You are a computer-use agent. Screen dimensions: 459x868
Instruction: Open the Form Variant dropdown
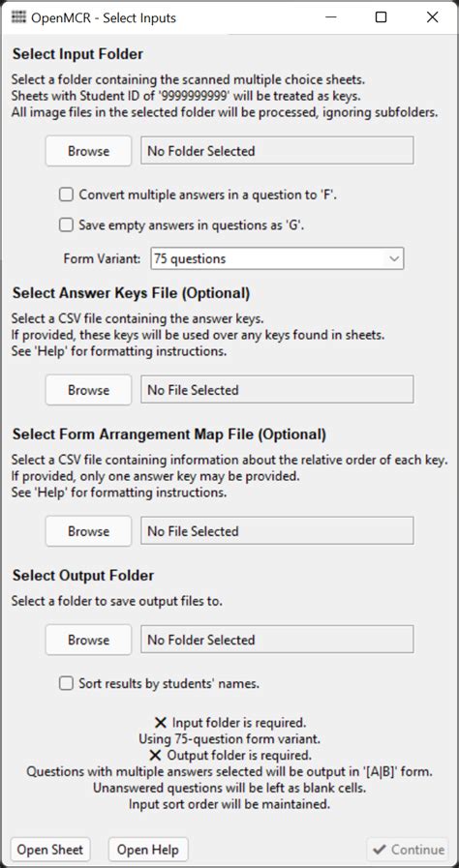[x=277, y=258]
